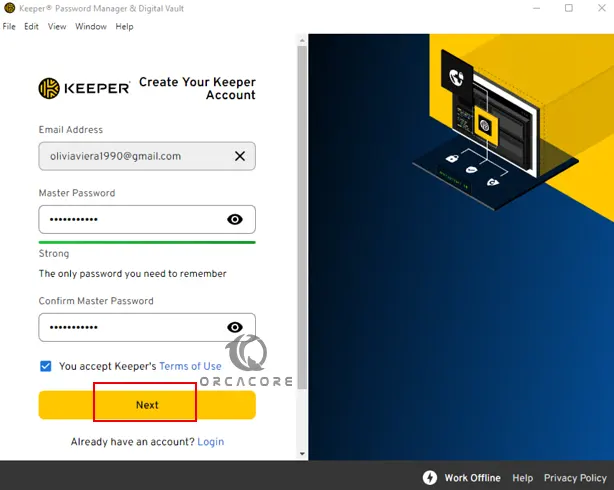614x490 pixels.
Task: Open Help in the bottom bar
Action: coord(522,478)
